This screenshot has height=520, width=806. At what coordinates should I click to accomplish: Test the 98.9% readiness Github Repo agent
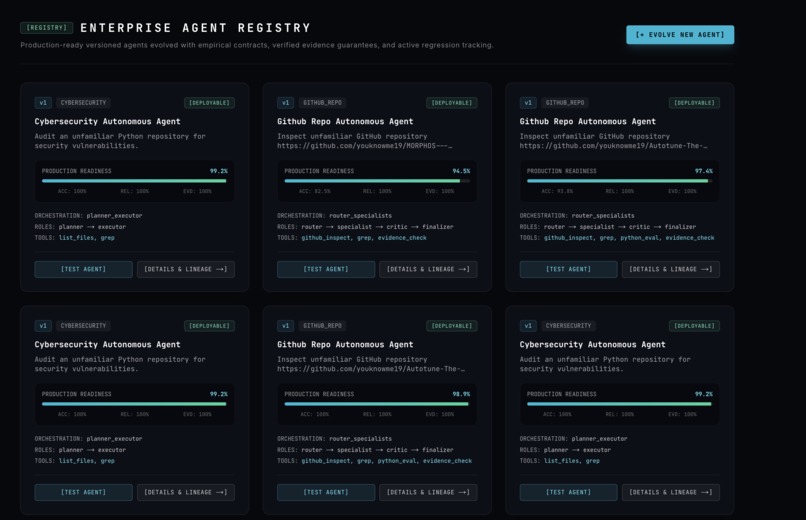tap(326, 492)
